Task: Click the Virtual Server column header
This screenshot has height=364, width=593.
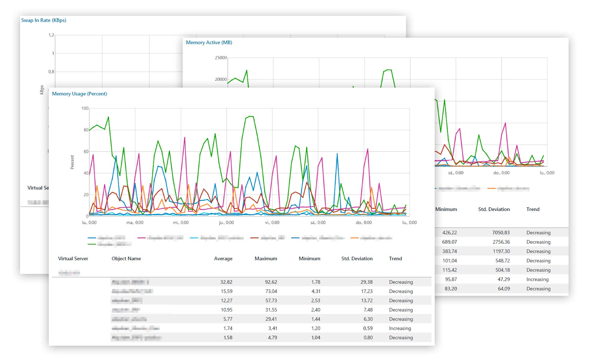Action: click(x=73, y=258)
